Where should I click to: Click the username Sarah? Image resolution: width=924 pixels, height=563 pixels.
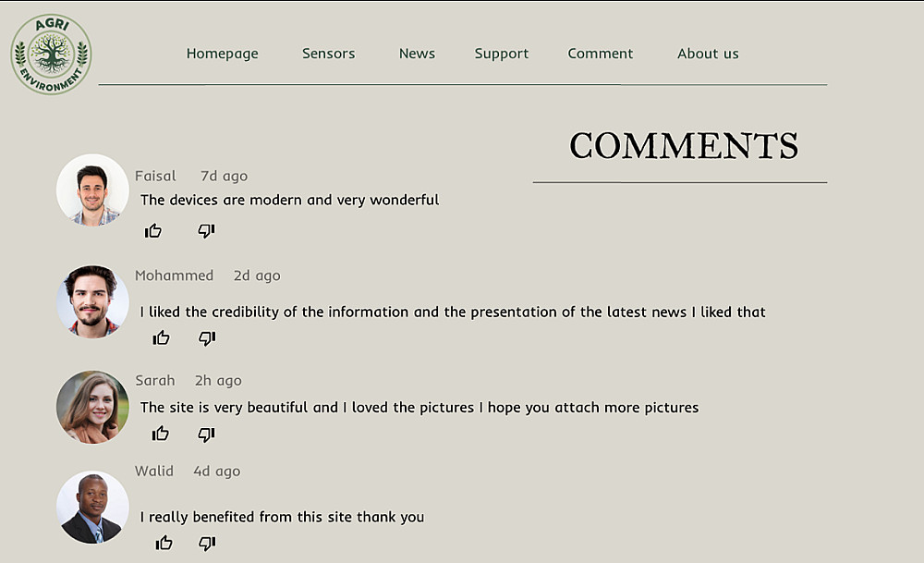pyautogui.click(x=154, y=380)
